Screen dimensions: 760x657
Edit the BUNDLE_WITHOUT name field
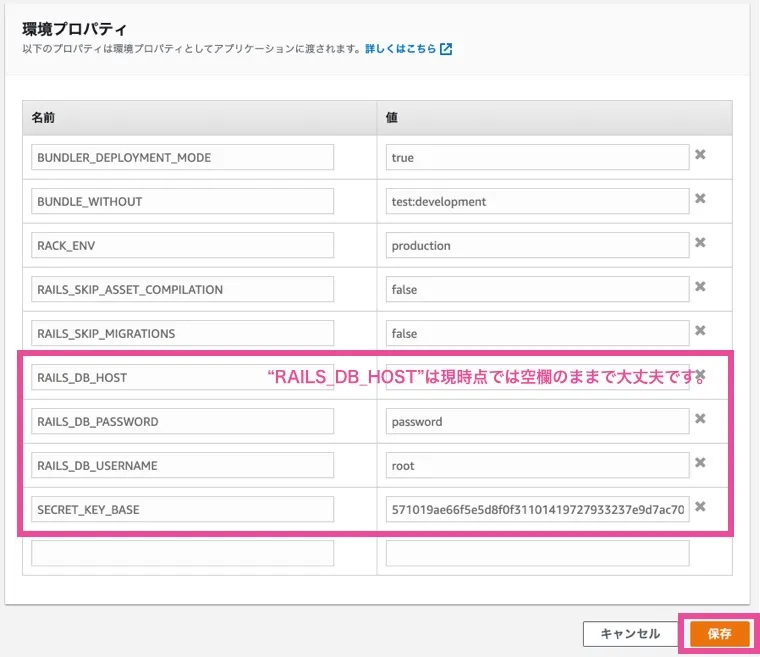point(182,201)
